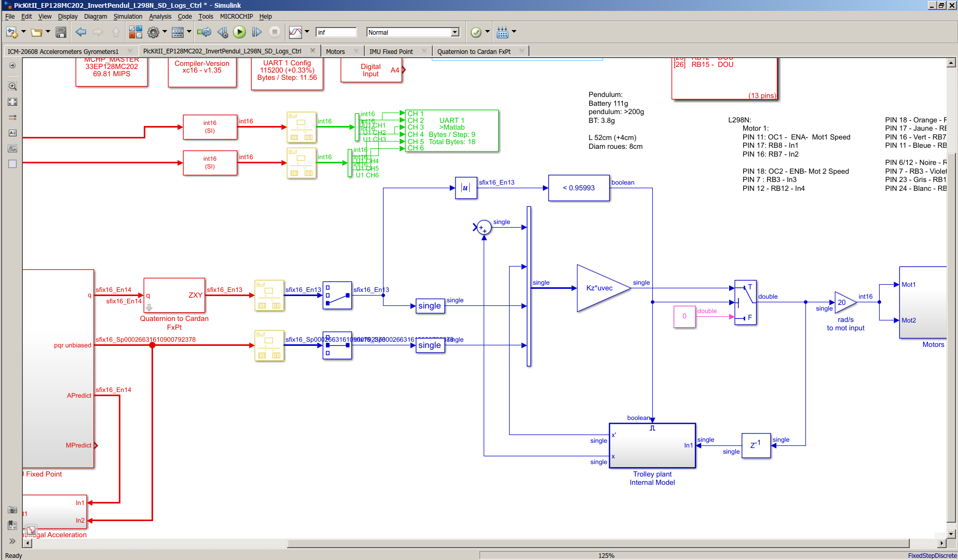Select the annotation tool in the sidebar

pyautogui.click(x=11, y=133)
